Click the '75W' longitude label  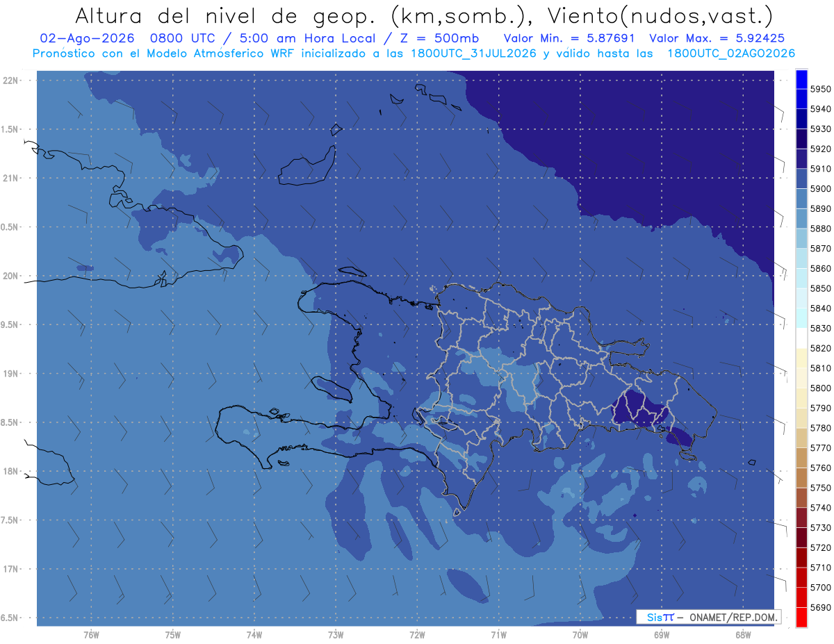click(x=173, y=635)
